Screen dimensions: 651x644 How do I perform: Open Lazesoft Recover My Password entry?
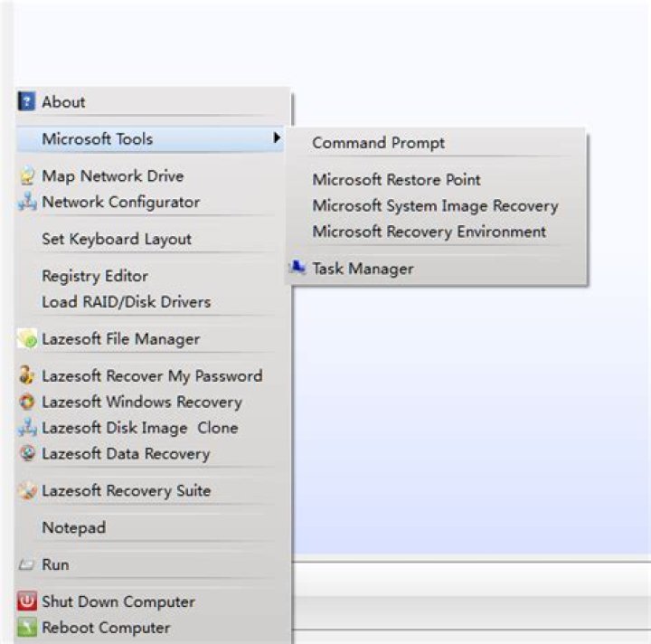153,376
